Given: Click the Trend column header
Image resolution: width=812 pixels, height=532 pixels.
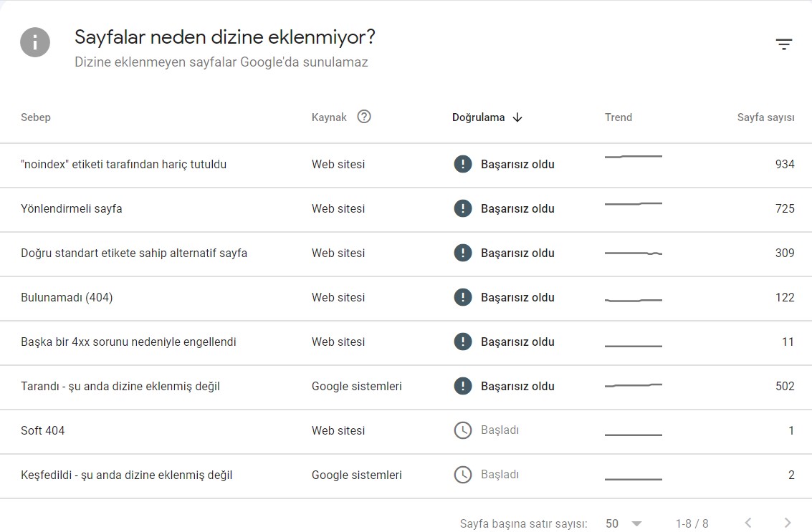Looking at the screenshot, I should tap(618, 117).
